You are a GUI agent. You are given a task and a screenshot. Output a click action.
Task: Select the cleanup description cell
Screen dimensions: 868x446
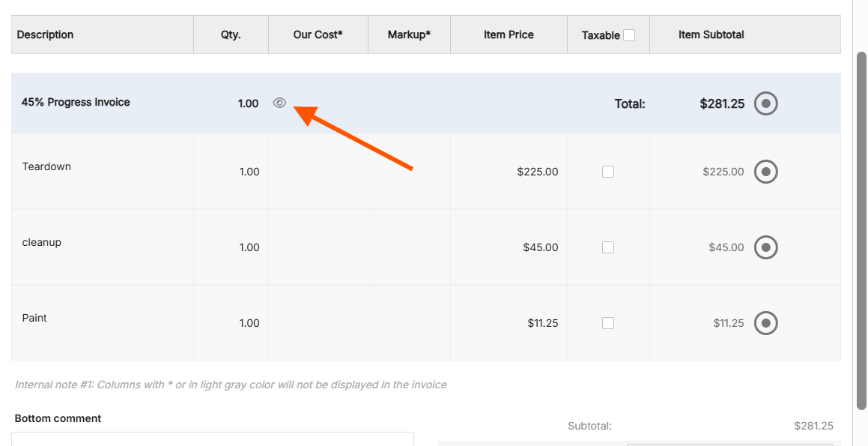point(42,242)
